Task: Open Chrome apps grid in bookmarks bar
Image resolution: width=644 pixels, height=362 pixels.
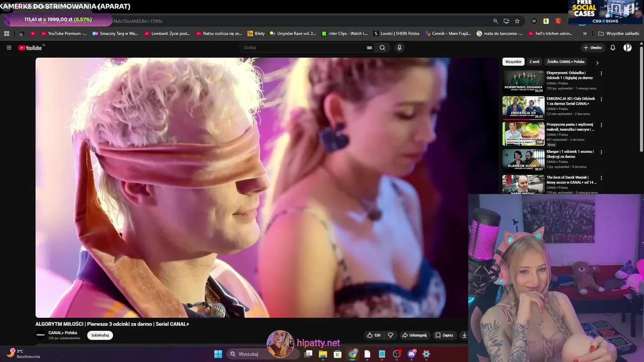Action: point(7,34)
